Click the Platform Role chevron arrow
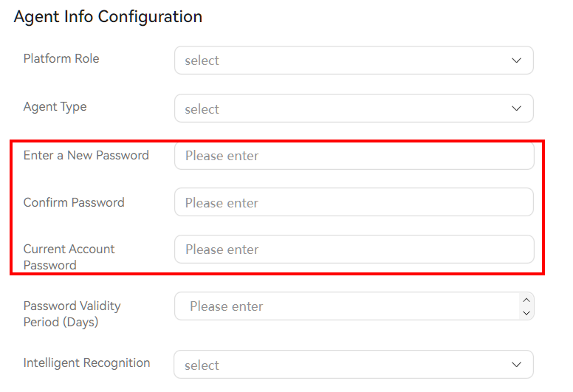573x392 pixels. click(517, 61)
